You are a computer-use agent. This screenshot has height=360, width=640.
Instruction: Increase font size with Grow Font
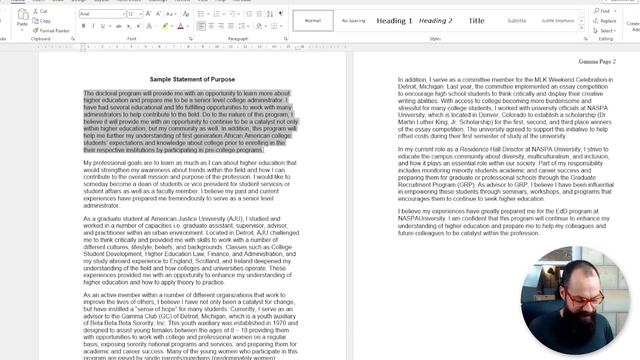point(149,14)
